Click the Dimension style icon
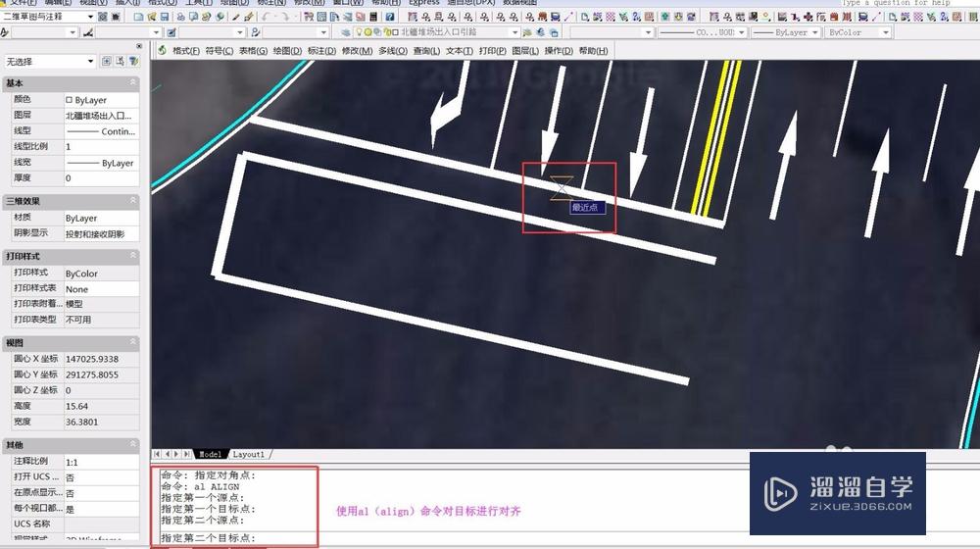This screenshot has height=549, width=980. pyautogui.click(x=88, y=32)
